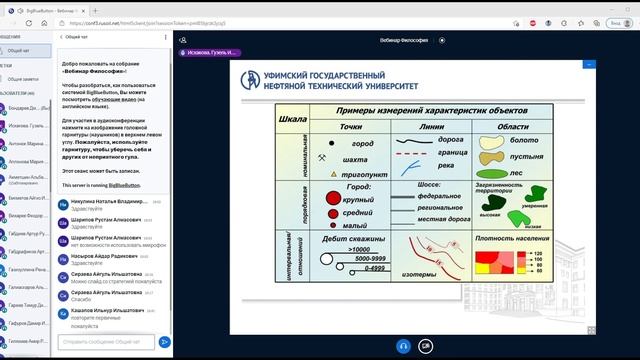Send the chat message with blue arrow
The height and width of the screenshot is (360, 640).
click(164, 342)
